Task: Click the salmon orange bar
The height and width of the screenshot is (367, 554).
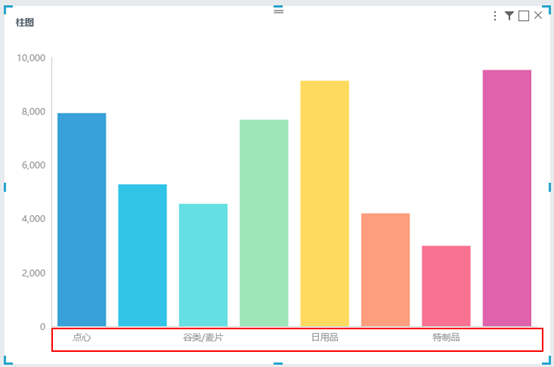Action: pyautogui.click(x=385, y=270)
